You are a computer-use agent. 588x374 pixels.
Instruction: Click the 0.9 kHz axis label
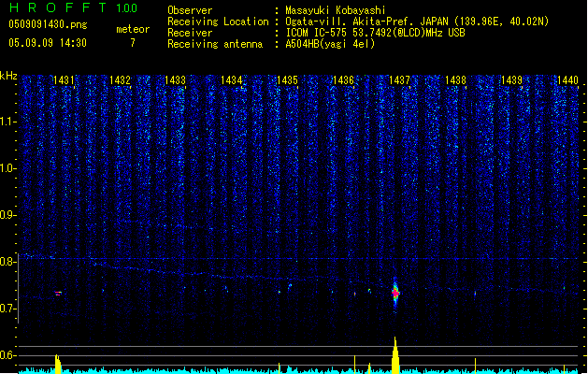point(7,215)
